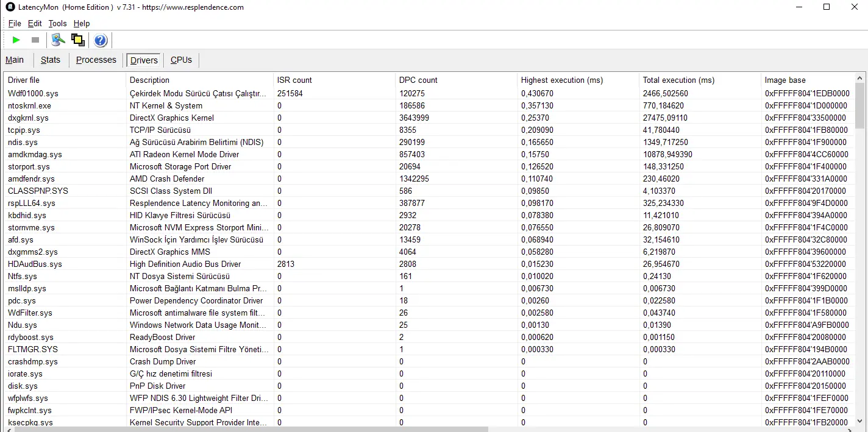Image resolution: width=868 pixels, height=432 pixels.
Task: Open the Edit menu
Action: coord(35,23)
